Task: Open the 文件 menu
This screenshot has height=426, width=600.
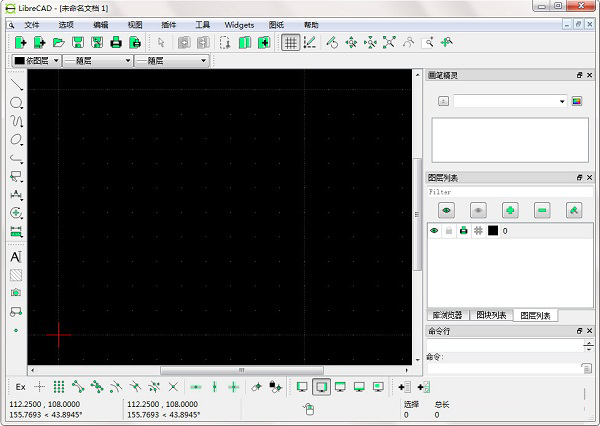Action: pyautogui.click(x=32, y=25)
